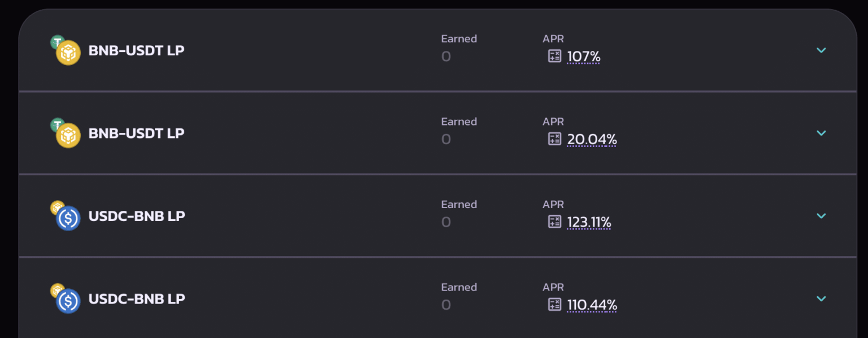Click token pair icon of 107% BNB-USDT farm
868x338 pixels.
point(66,51)
